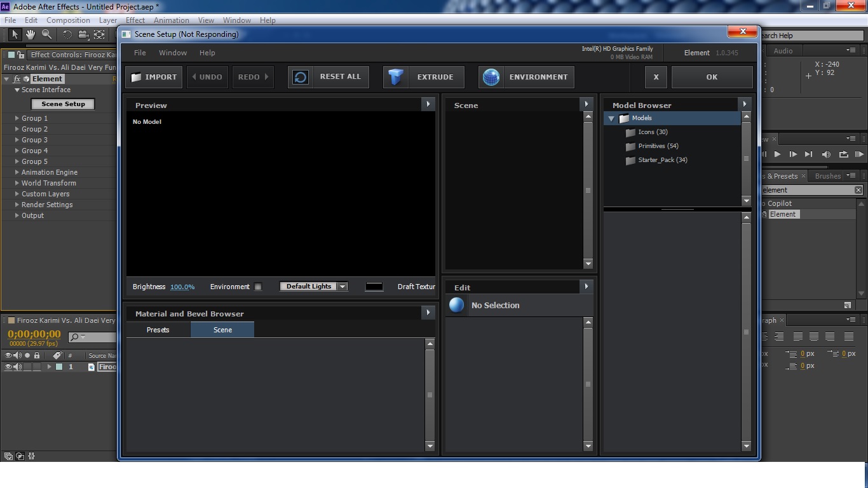Toggle the Transfer Controls pane icon in timeline
The width and height of the screenshot is (868, 488).
(20, 456)
